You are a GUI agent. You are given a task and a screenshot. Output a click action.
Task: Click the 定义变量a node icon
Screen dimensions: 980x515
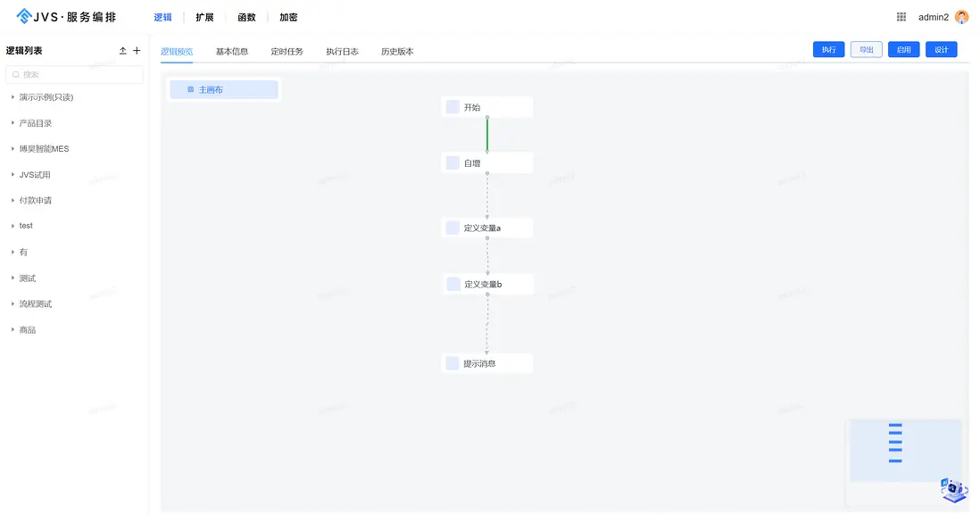click(452, 228)
